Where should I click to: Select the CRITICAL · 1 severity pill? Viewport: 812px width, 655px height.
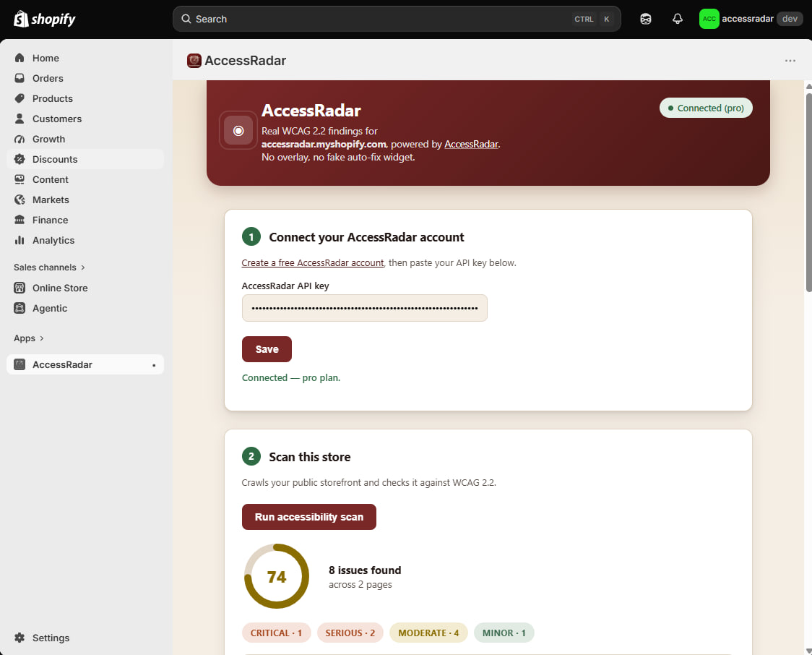point(276,633)
